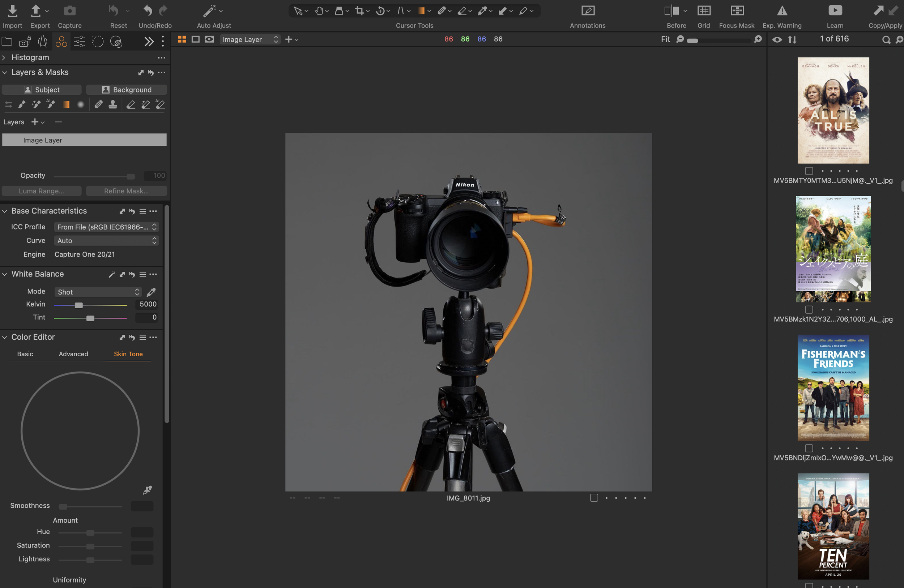This screenshot has width=904, height=588.
Task: Click the Background mask button
Action: tap(127, 90)
